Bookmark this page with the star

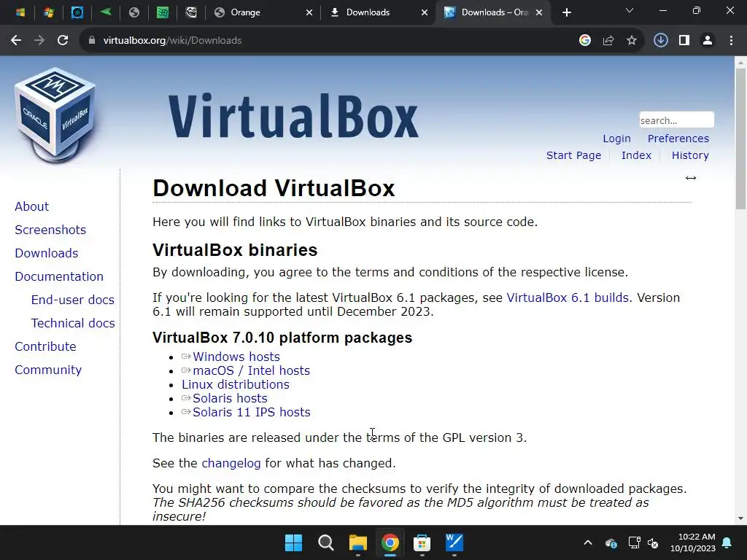click(632, 41)
